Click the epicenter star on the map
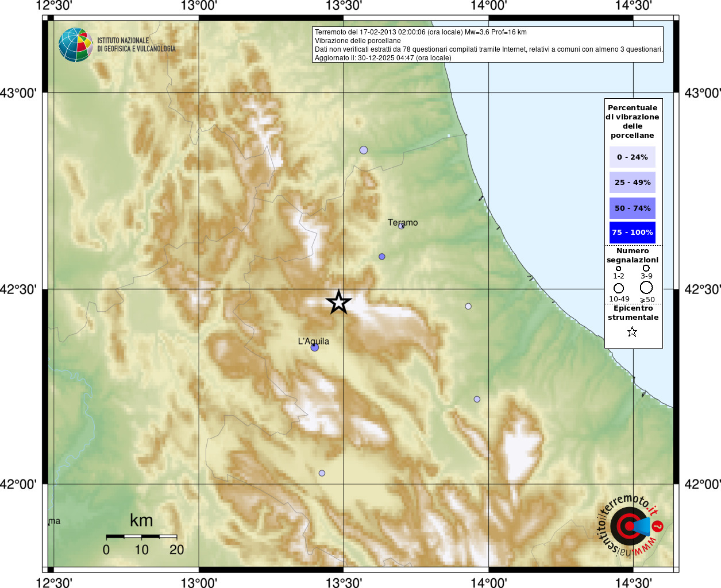This screenshot has width=721, height=588. pos(339,301)
